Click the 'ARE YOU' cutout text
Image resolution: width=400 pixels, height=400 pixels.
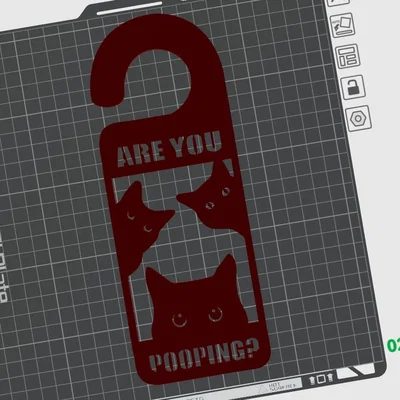tap(170, 148)
